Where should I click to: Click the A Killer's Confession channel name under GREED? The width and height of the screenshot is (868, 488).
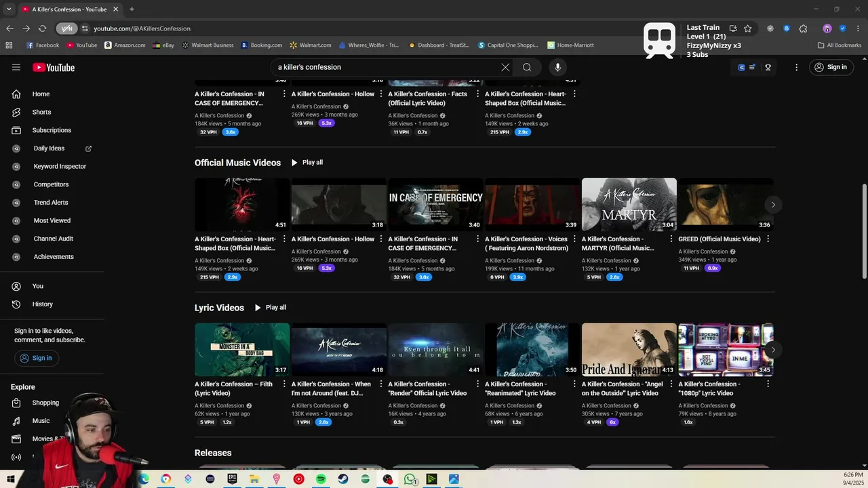703,251
